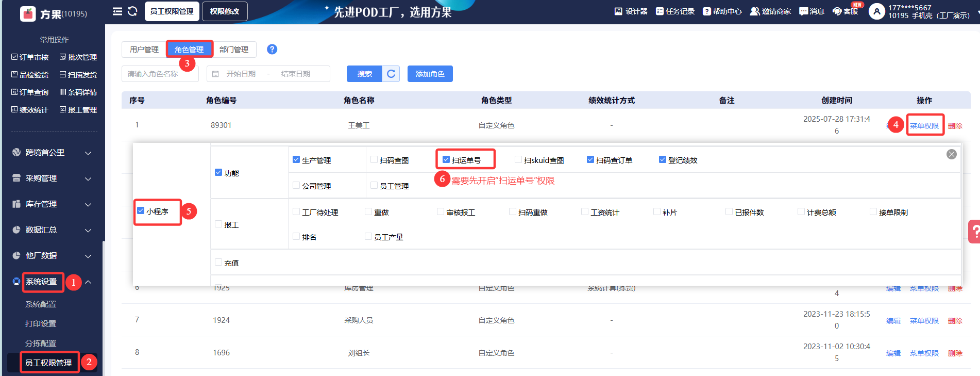The width and height of the screenshot is (980, 376).
Task: Open 消息 messages in top bar
Action: point(812,11)
